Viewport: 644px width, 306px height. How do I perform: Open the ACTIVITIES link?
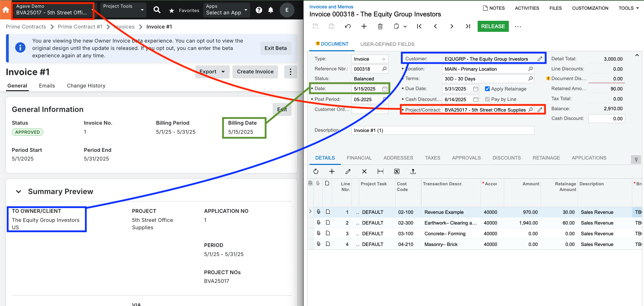click(527, 8)
